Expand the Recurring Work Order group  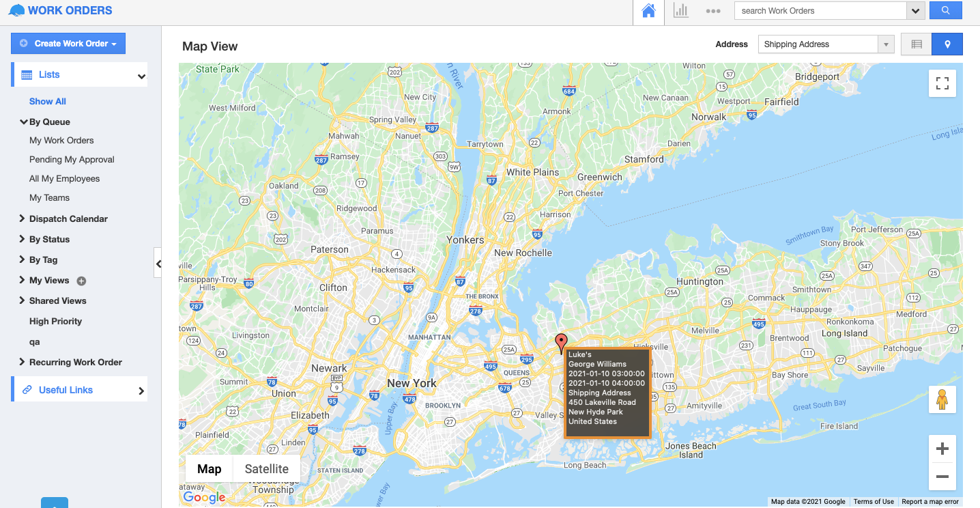[23, 362]
